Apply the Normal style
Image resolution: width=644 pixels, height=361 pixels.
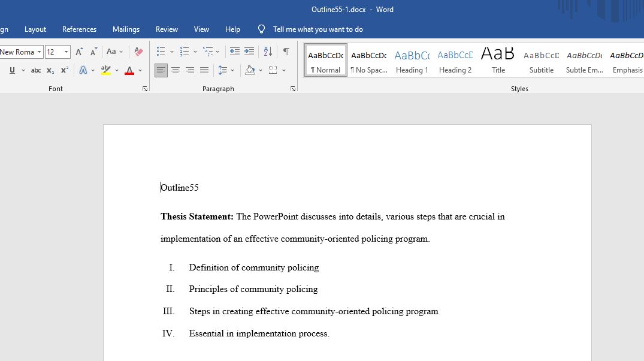[326, 60]
